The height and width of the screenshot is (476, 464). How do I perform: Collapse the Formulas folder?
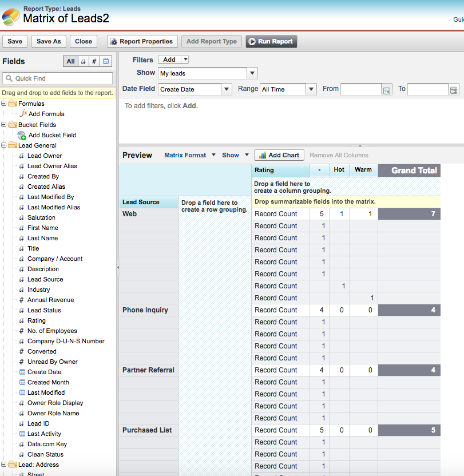(5, 104)
